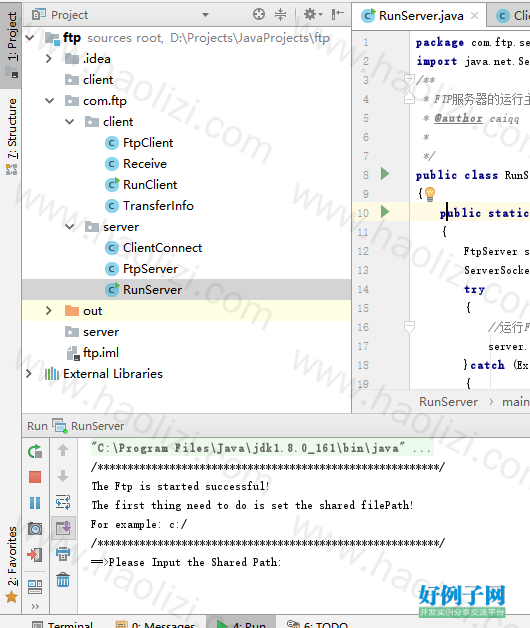This screenshot has width=530, height=628.
Task: Click the print console output icon
Action: pos(63,554)
